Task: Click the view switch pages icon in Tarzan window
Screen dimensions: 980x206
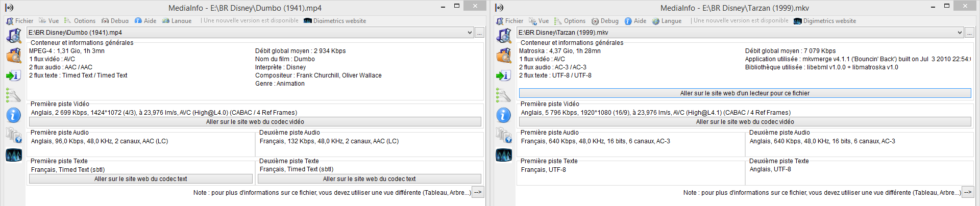Action: click(504, 135)
